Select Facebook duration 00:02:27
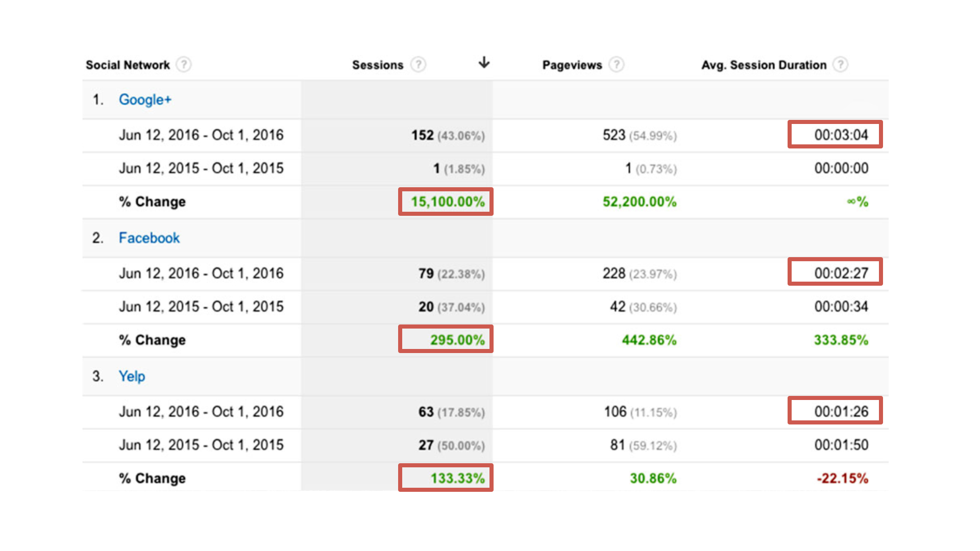Viewport: 980px width, 551px height. (x=841, y=273)
